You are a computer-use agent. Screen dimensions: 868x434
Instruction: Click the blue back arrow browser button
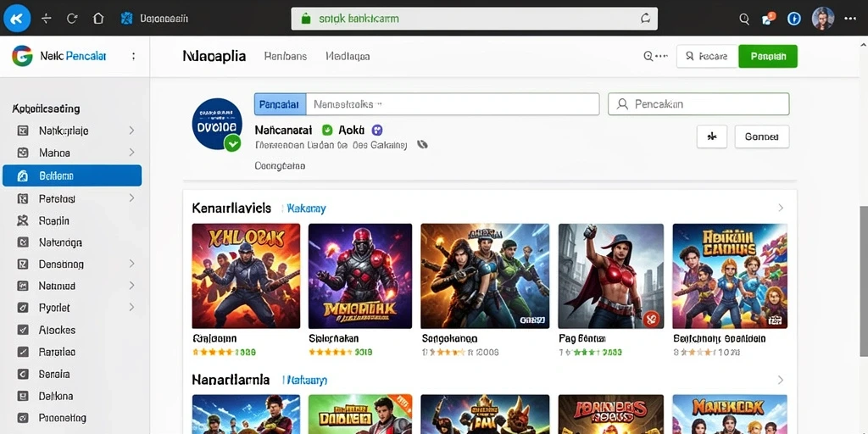(17, 19)
